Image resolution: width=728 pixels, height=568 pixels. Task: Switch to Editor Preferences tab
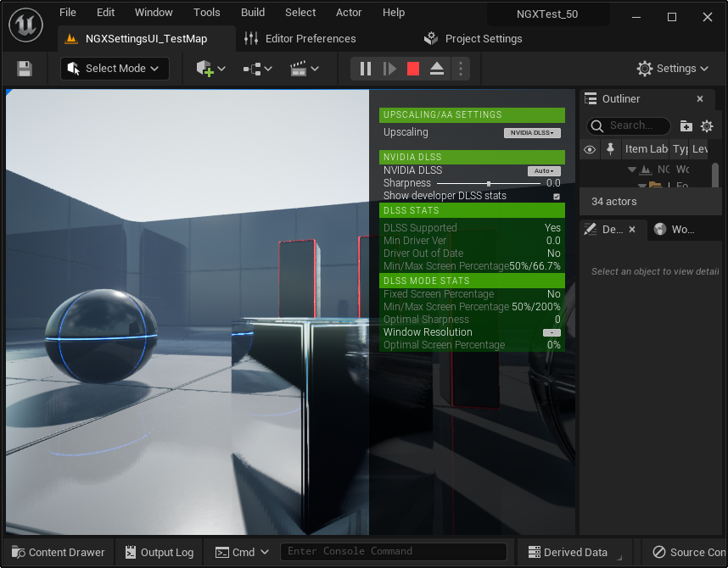(301, 39)
